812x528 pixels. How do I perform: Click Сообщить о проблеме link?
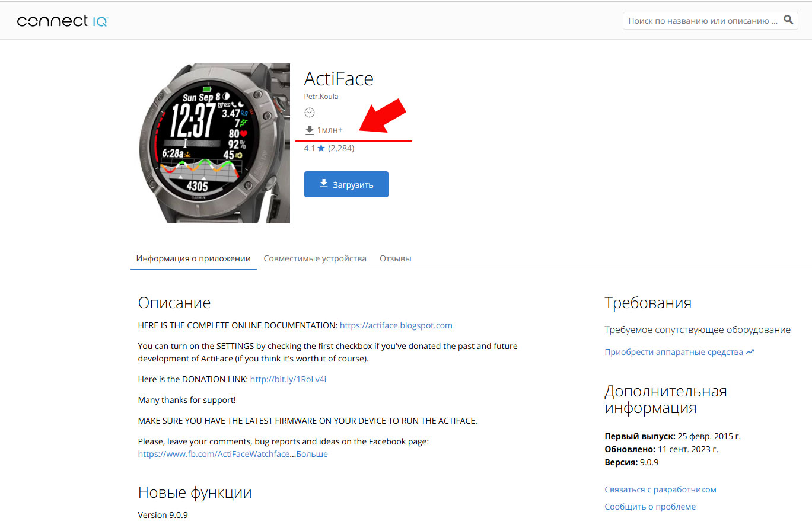click(650, 507)
